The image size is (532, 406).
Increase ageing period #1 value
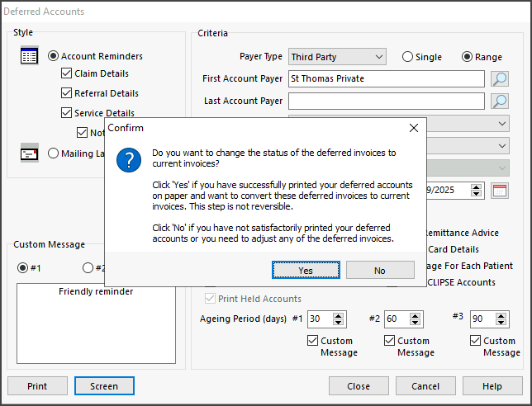pyautogui.click(x=338, y=316)
